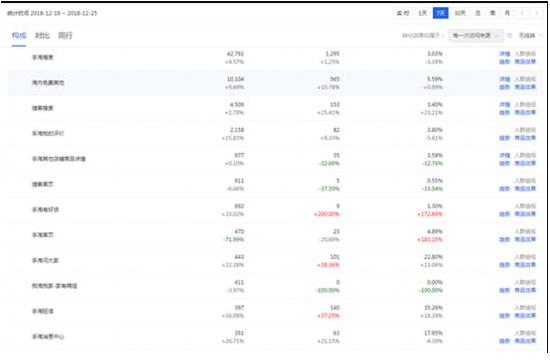Viewport: 550px width, 361px height.
Task: Switch to the 构成 tab
Action: [x=19, y=35]
